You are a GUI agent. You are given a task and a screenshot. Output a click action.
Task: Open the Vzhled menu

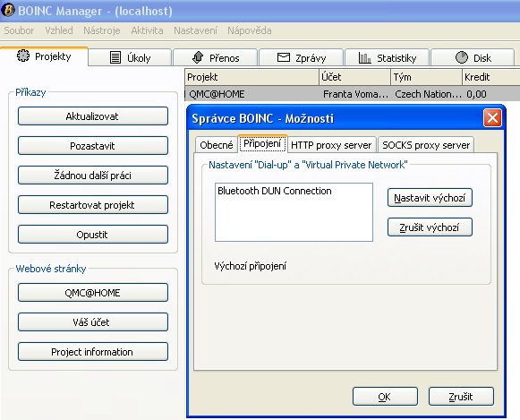click(59, 30)
